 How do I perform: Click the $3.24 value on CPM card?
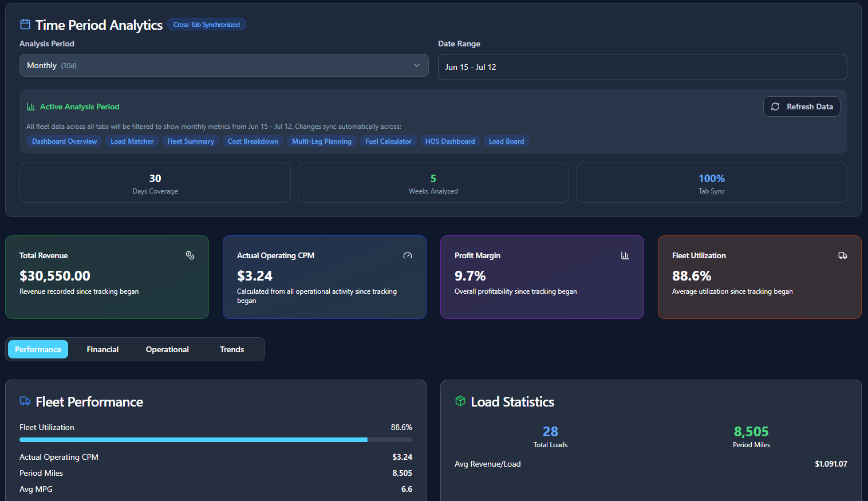255,276
